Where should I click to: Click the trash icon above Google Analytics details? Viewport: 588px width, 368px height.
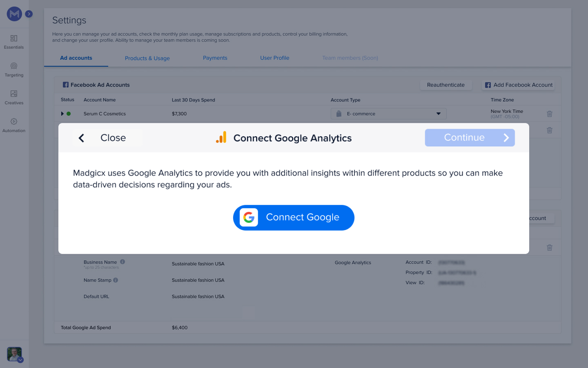click(x=550, y=247)
